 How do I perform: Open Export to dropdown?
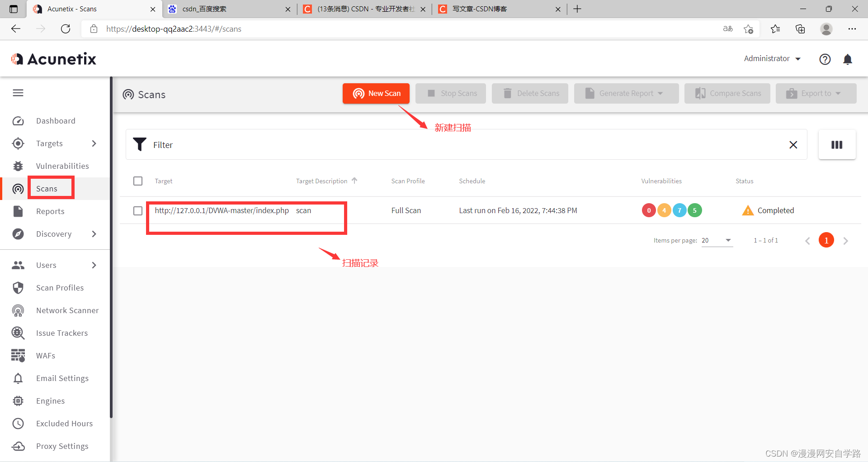(816, 93)
